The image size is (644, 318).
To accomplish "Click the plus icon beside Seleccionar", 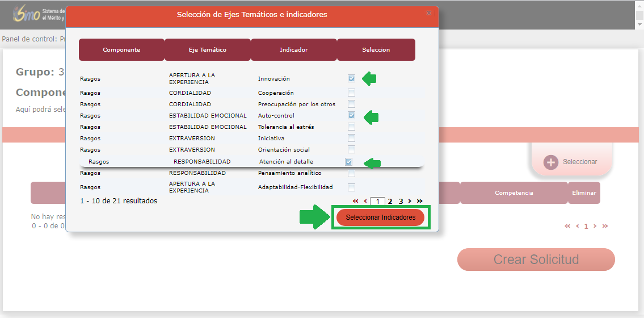I will 550,162.
